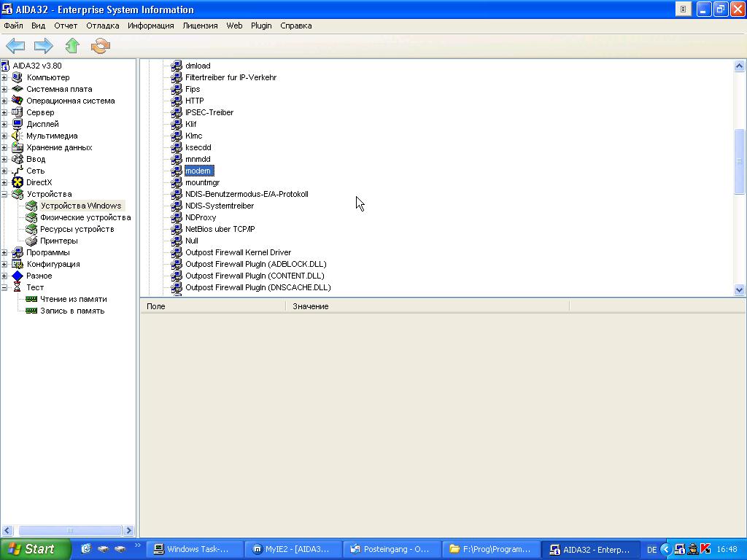Select Ресурсы устройств in the tree
The width and height of the screenshot is (747, 560).
point(77,229)
